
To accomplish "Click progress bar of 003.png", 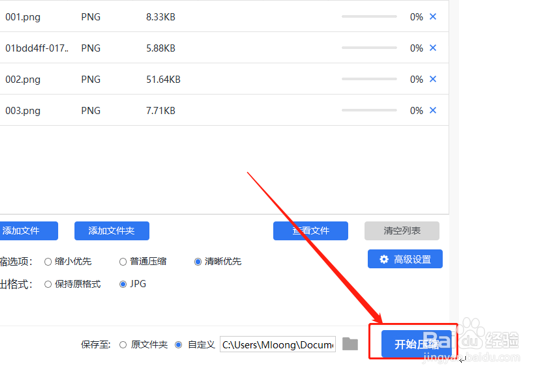I will (x=369, y=110).
